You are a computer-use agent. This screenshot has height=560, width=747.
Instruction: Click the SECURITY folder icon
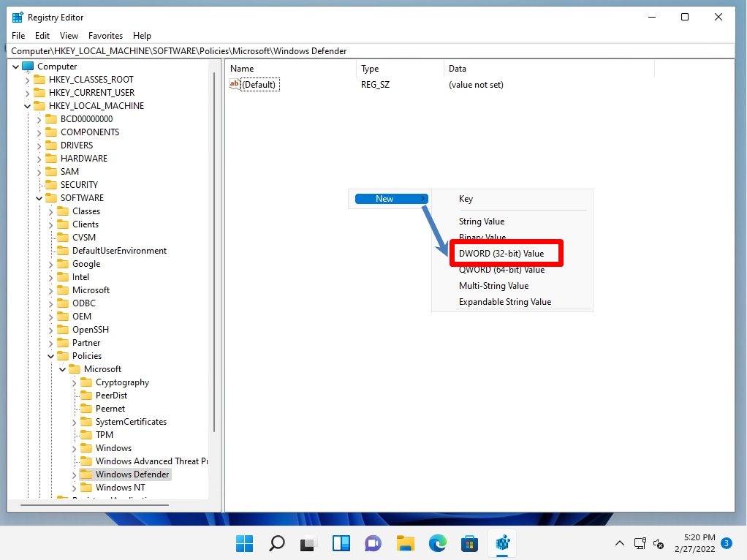[x=51, y=184]
